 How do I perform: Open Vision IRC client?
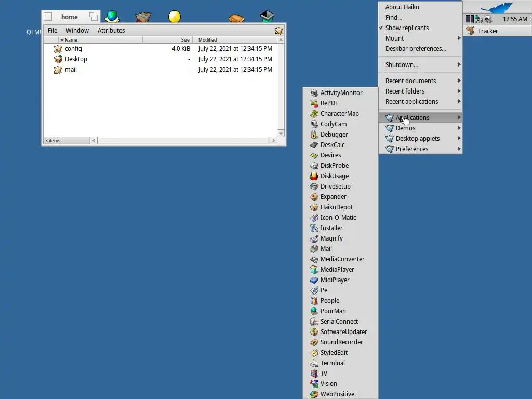[340, 384]
